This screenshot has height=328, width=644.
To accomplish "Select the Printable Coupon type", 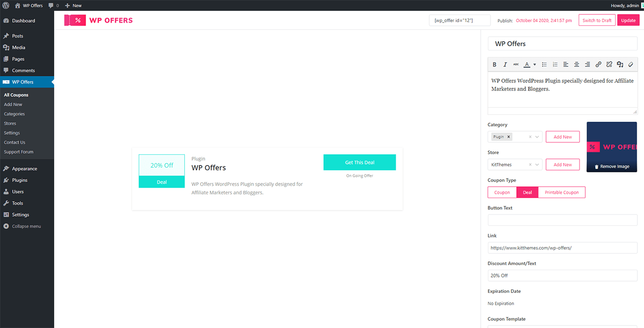I will [562, 192].
